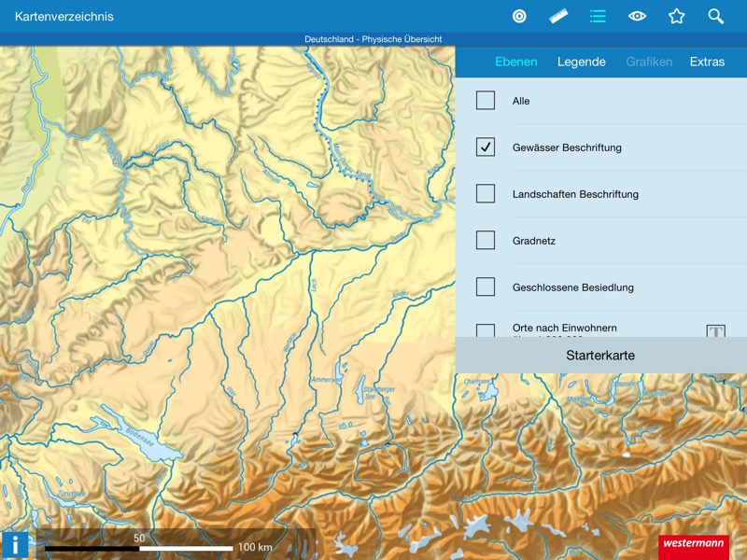
Task: Turn on the Gradnetz layer
Action: (x=486, y=241)
